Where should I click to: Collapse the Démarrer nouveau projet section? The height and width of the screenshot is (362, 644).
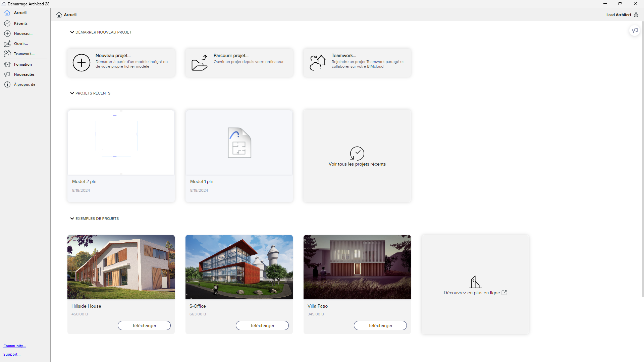point(72,32)
